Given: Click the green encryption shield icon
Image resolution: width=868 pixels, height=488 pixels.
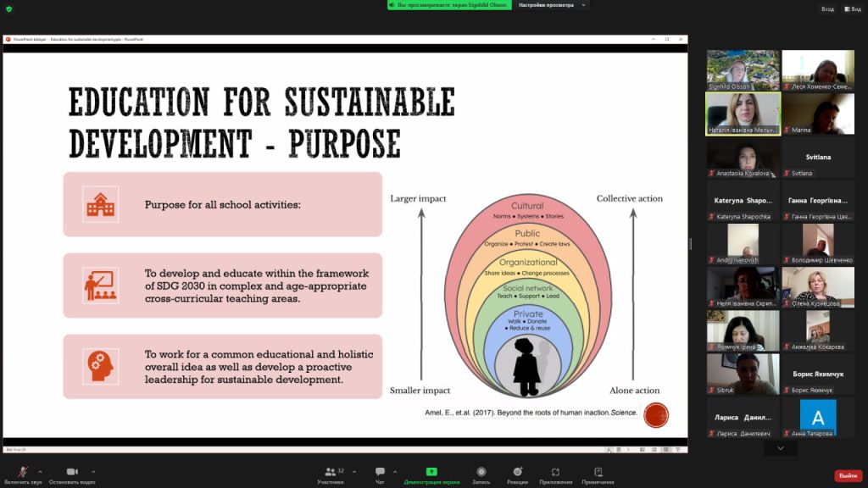Looking at the screenshot, I should [x=8, y=8].
